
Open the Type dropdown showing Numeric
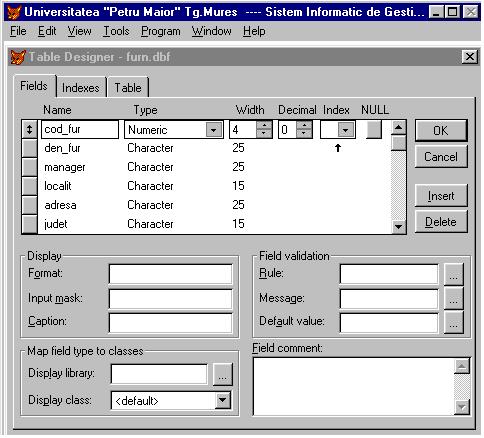[214, 130]
